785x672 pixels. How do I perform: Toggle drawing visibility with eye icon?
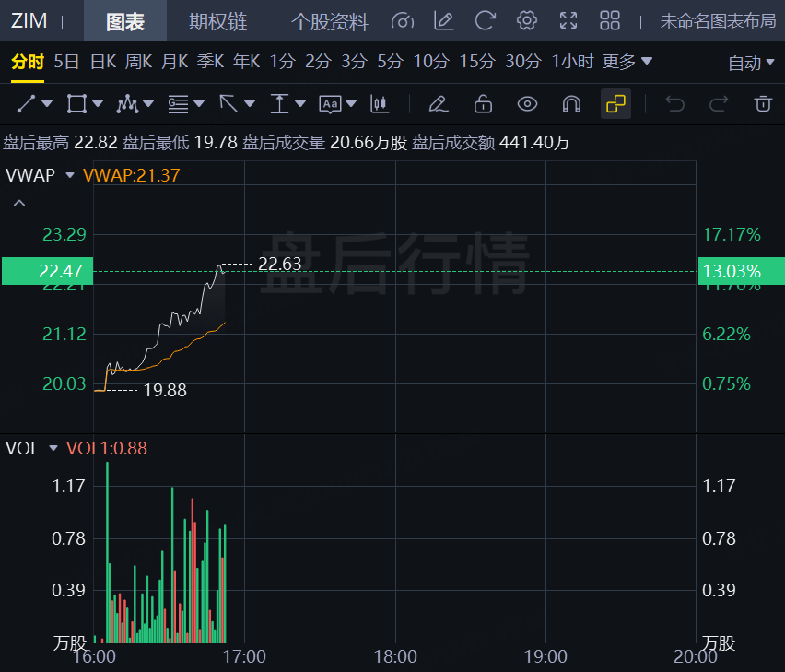point(527,103)
